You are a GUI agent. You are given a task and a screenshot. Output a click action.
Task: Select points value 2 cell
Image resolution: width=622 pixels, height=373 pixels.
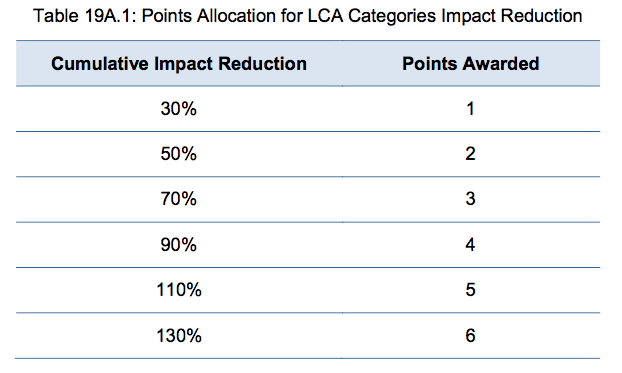[470, 154]
